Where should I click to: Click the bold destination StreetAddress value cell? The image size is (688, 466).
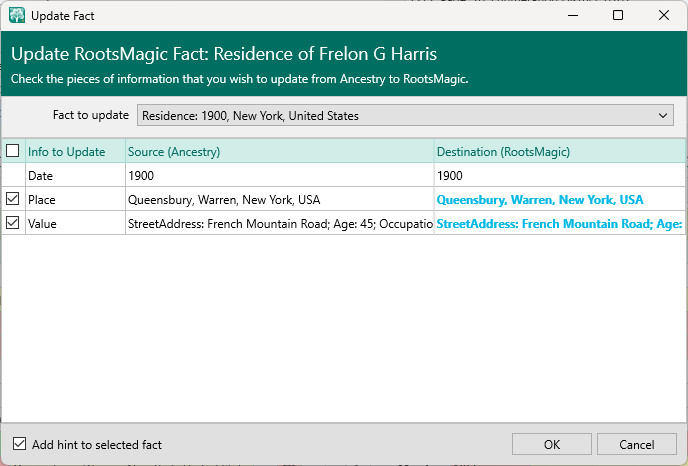click(x=559, y=224)
